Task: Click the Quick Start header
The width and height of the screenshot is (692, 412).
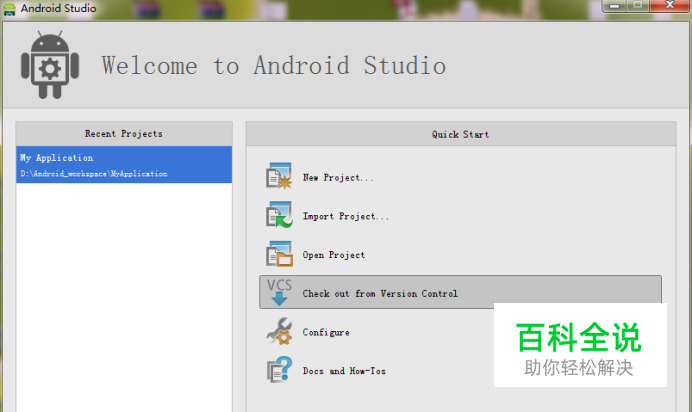Action: coord(461,134)
